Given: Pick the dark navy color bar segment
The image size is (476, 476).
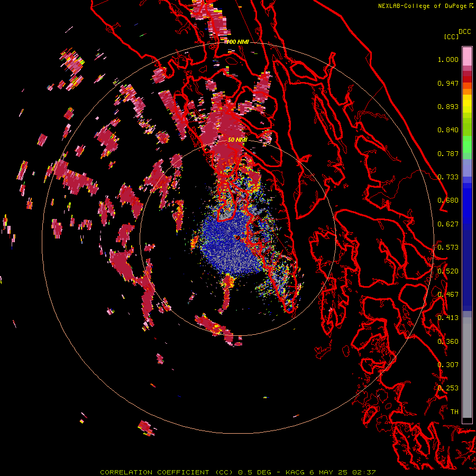Looking at the screenshot, I should pos(467,270).
